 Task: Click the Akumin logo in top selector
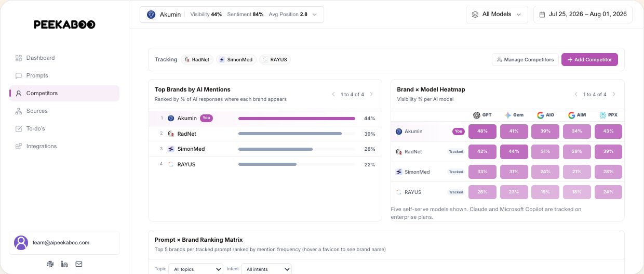(151, 15)
